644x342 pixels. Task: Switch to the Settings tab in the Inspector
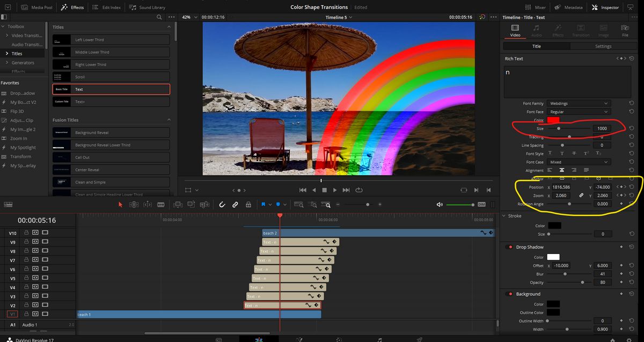(x=603, y=46)
